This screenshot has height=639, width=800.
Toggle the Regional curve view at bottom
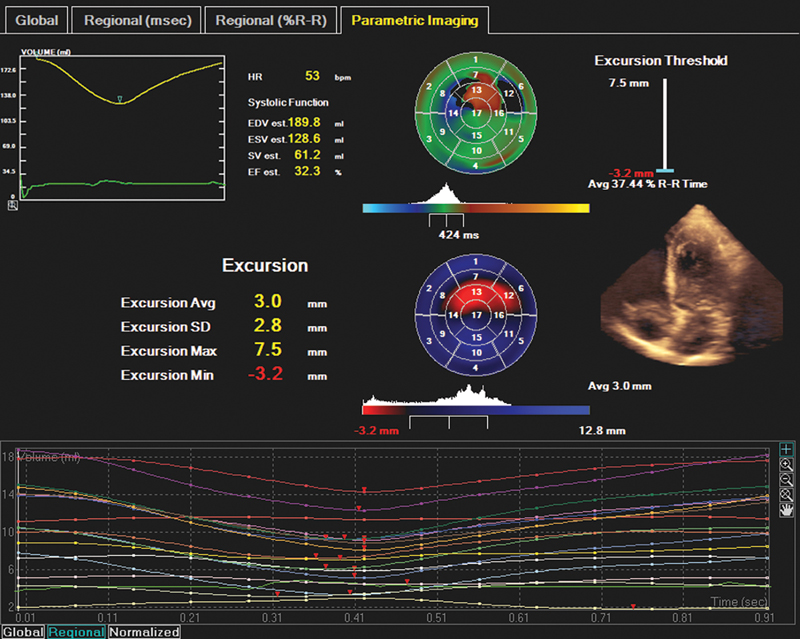[x=76, y=632]
